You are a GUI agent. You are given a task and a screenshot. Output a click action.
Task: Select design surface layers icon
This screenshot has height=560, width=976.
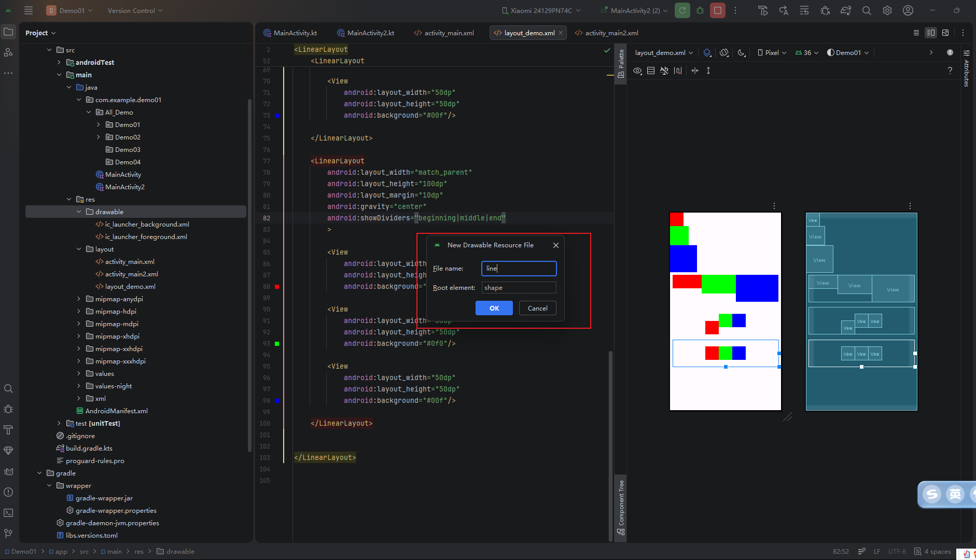(x=707, y=52)
